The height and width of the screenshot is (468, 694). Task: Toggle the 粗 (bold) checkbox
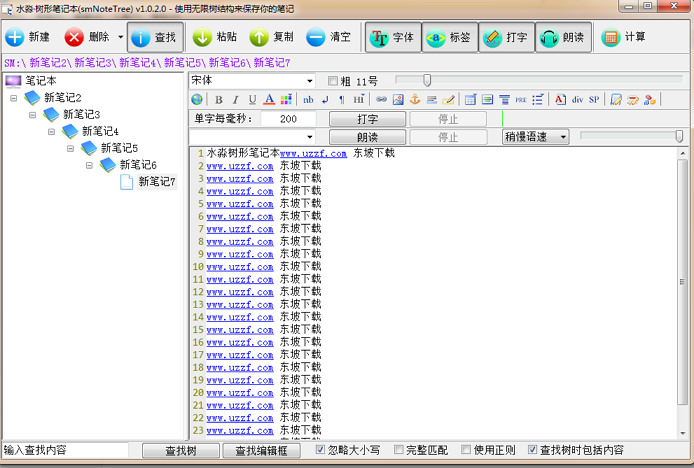[334, 81]
